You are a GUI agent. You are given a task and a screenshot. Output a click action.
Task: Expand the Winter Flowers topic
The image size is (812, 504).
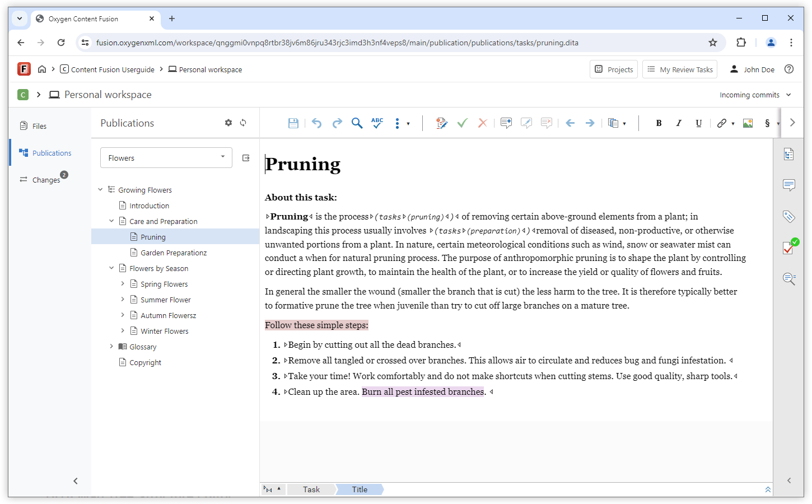(x=123, y=331)
